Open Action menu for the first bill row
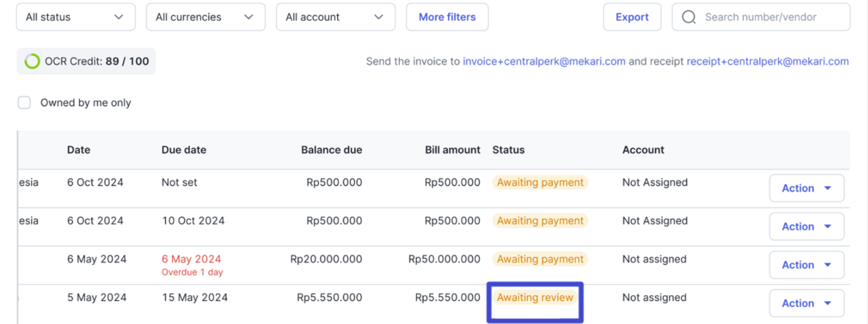Viewport: 868px width, 324px height. (807, 188)
